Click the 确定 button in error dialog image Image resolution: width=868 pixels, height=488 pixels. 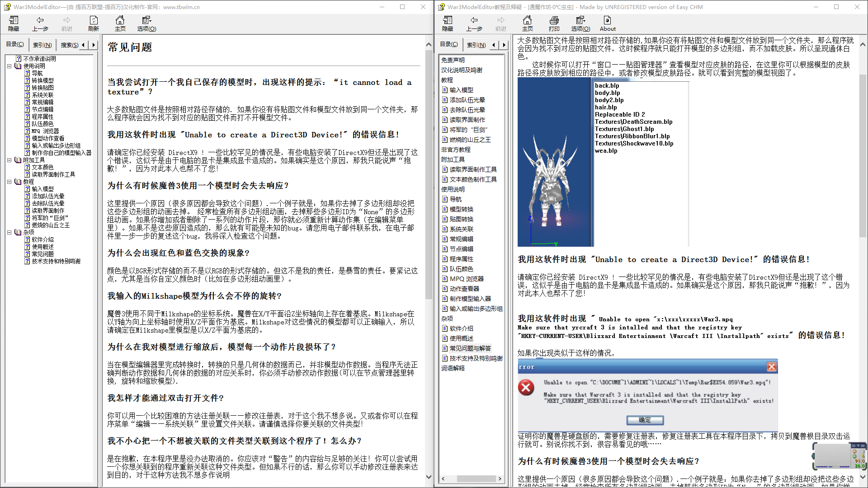pos(645,420)
